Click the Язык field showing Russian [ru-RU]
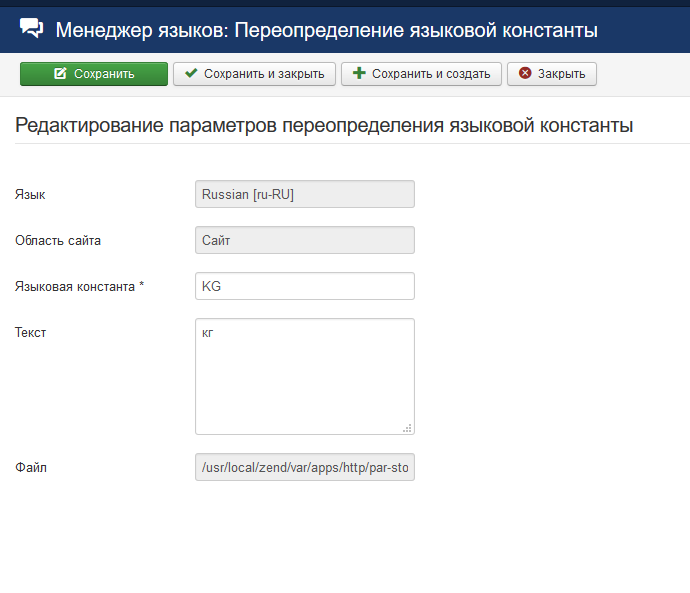The image size is (690, 593). click(x=305, y=194)
